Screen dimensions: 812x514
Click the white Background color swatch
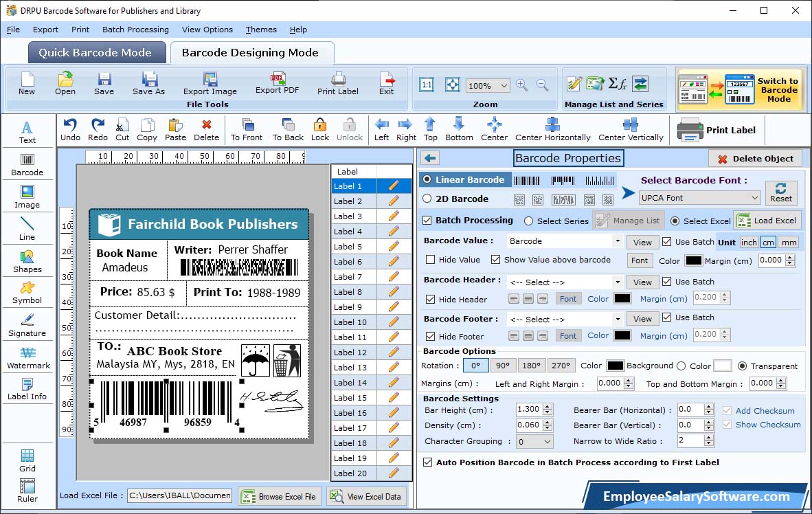pos(723,366)
